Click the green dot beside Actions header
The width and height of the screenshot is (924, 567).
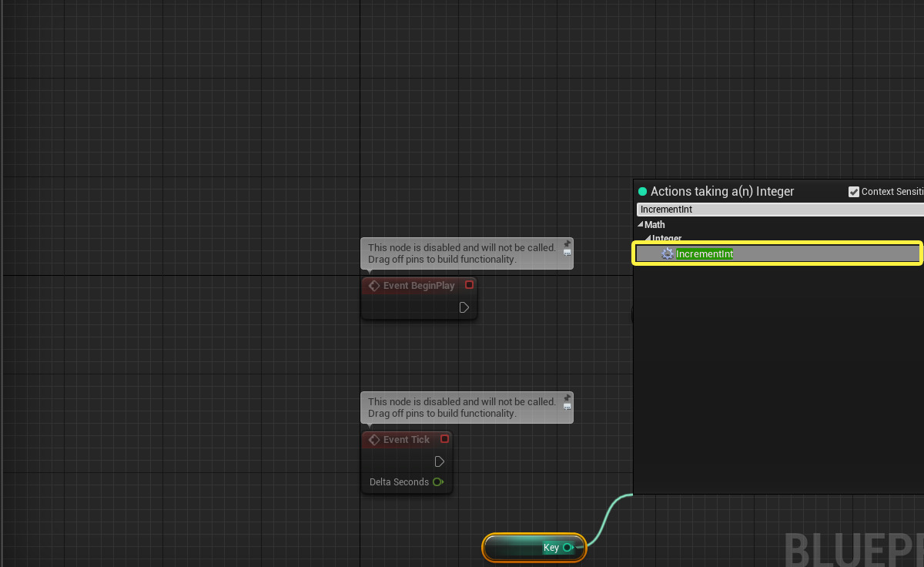click(x=643, y=191)
